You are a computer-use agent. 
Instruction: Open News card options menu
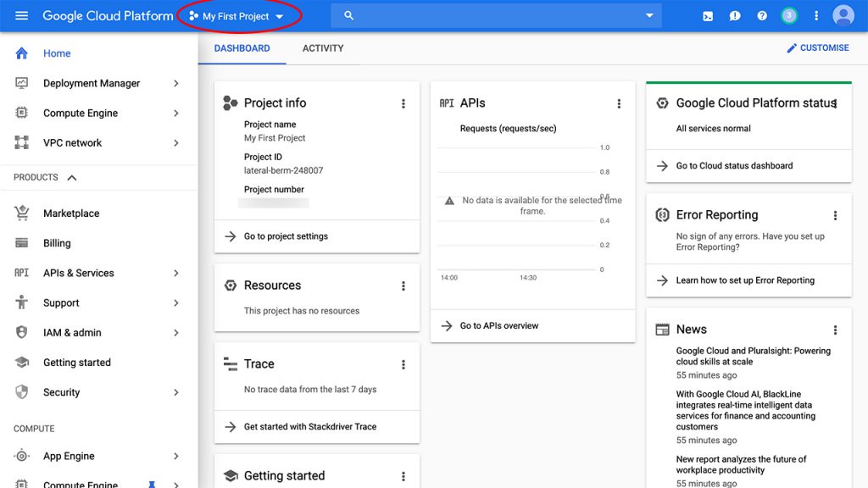tap(835, 330)
